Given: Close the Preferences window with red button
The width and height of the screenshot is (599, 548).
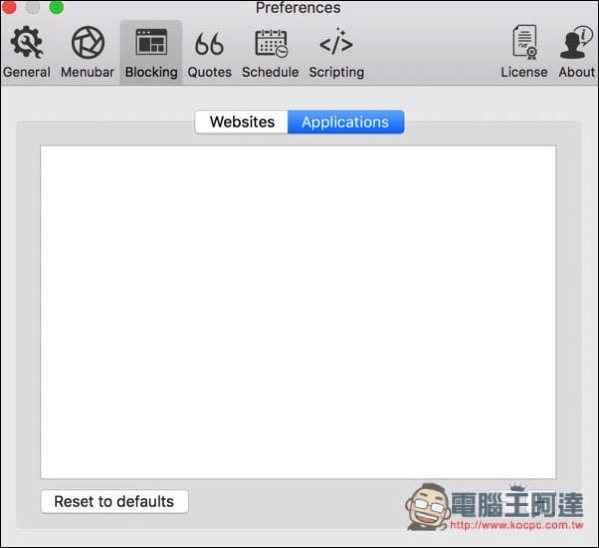Looking at the screenshot, I should (x=9, y=7).
